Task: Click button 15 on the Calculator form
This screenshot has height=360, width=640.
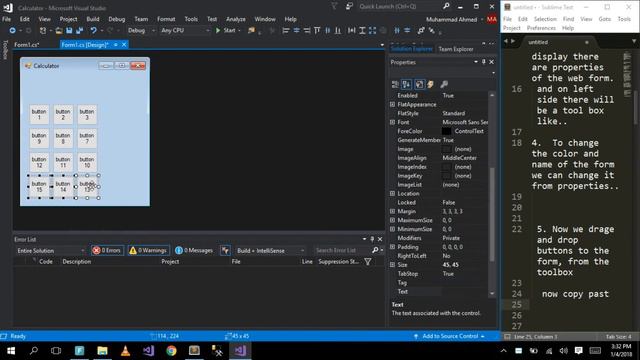Action: point(39,187)
